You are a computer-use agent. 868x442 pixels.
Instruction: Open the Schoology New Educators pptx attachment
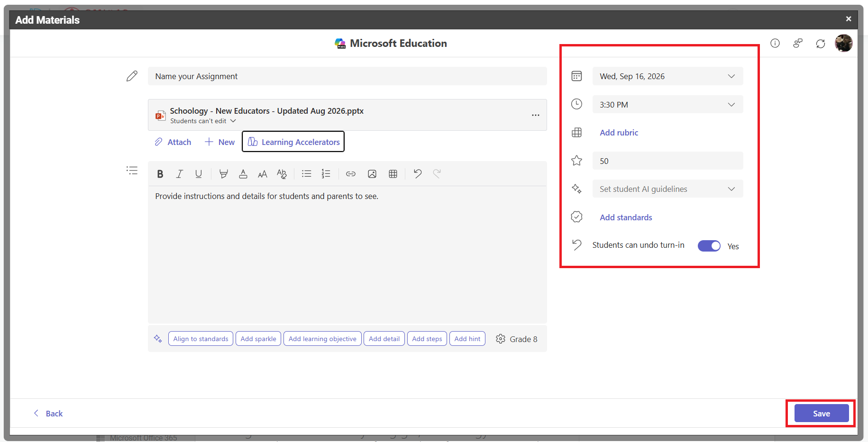(x=267, y=111)
